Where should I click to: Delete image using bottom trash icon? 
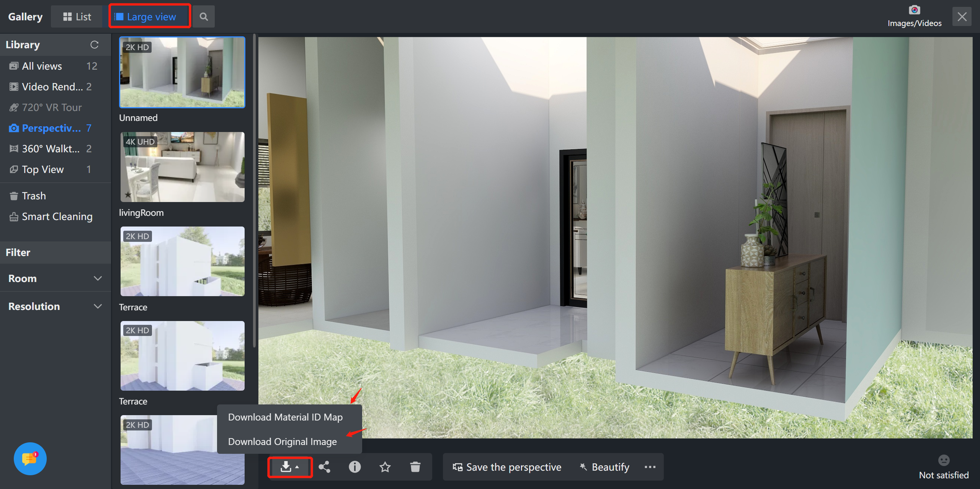point(415,467)
